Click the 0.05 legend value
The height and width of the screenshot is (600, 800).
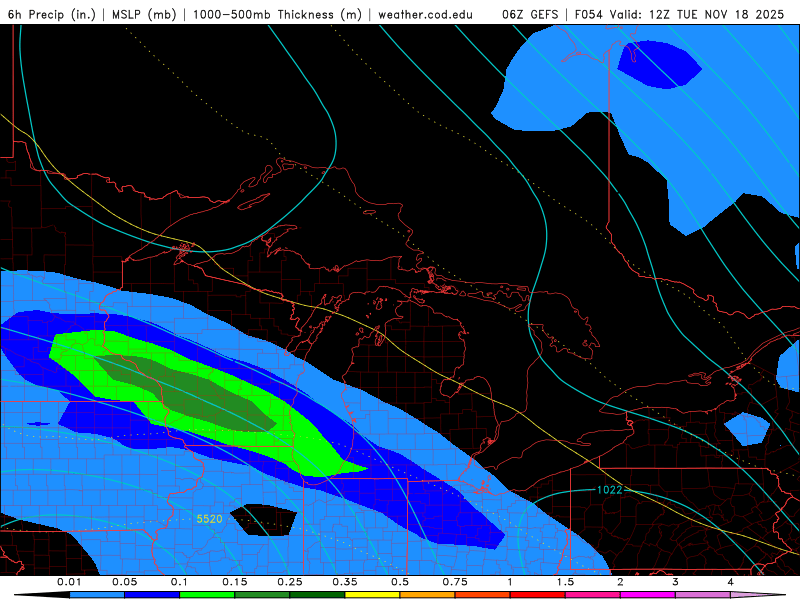(x=124, y=582)
